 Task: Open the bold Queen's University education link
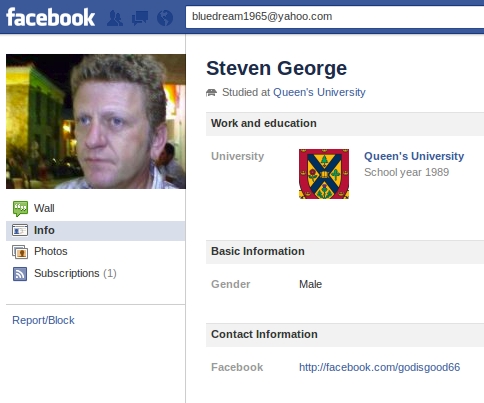point(414,156)
